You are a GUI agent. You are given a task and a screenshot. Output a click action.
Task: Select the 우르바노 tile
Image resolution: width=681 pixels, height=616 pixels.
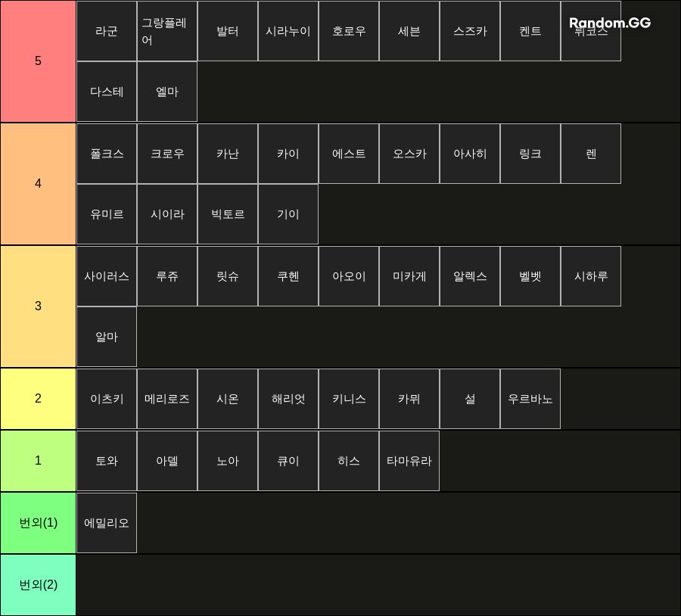tap(530, 399)
